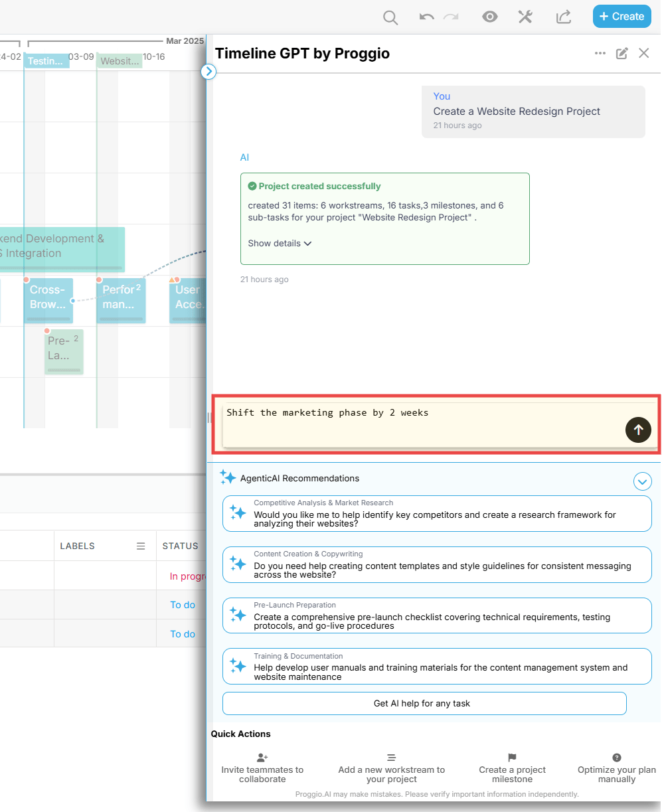Click the second To do status cell
662x812 pixels.
tap(183, 634)
